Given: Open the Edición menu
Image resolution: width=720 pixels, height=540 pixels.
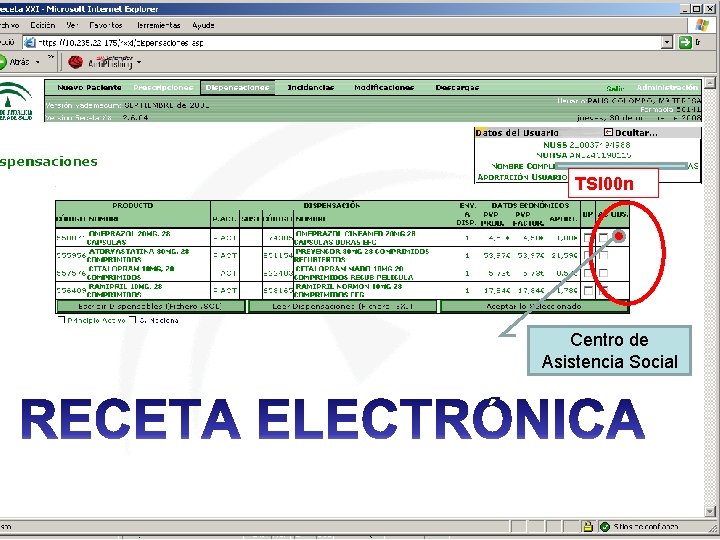Looking at the screenshot, I should tap(43, 25).
